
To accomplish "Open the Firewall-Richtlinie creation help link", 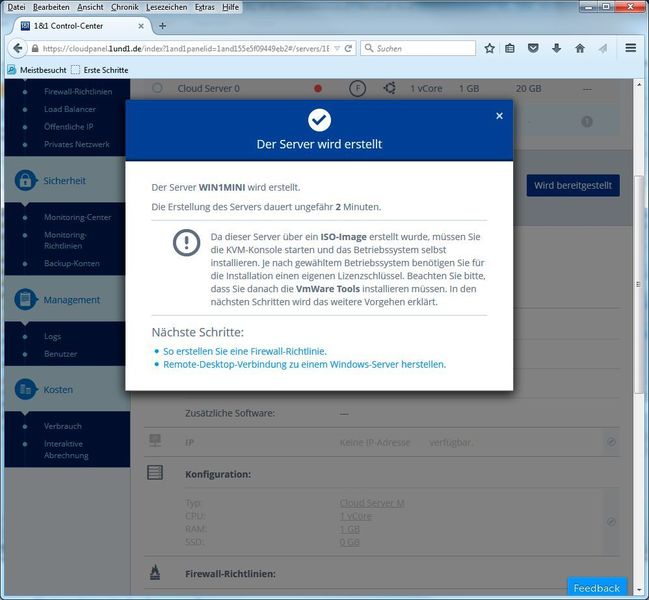I will point(245,351).
